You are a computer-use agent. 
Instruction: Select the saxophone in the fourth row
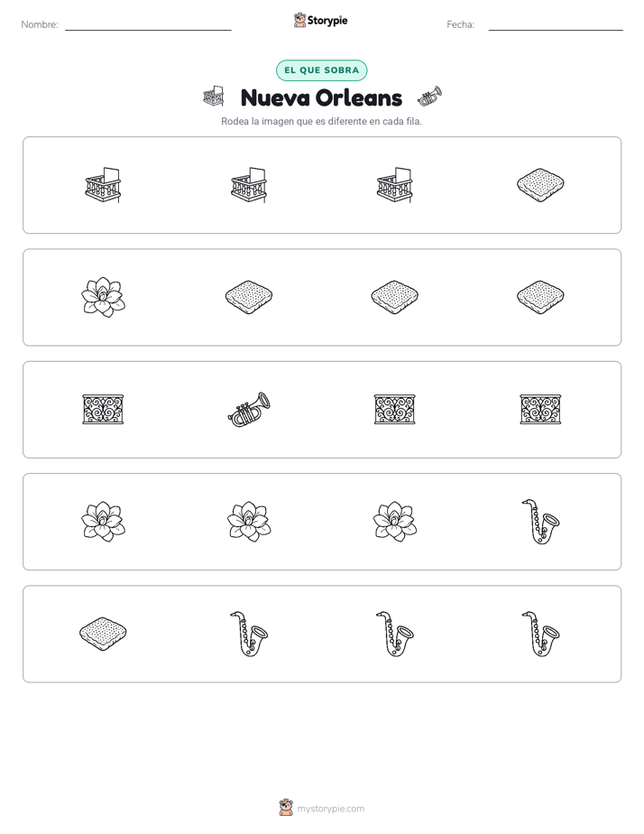[540, 522]
